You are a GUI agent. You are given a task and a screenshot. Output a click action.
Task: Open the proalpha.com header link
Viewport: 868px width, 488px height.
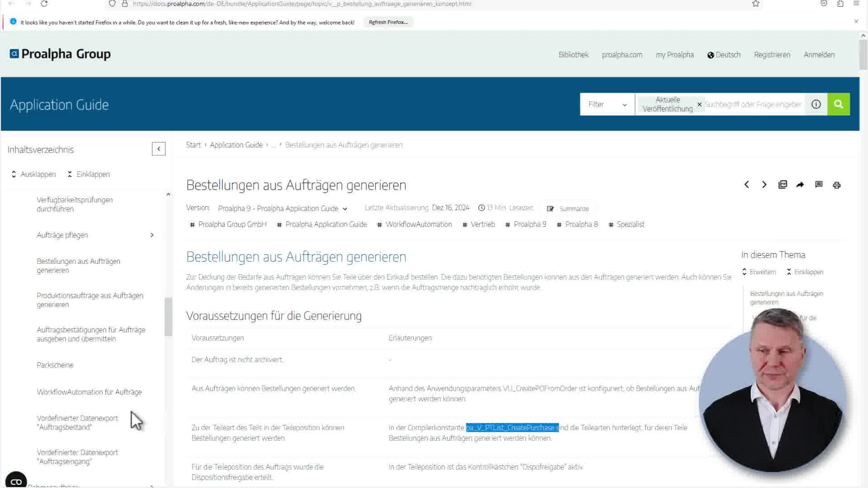[x=622, y=55]
